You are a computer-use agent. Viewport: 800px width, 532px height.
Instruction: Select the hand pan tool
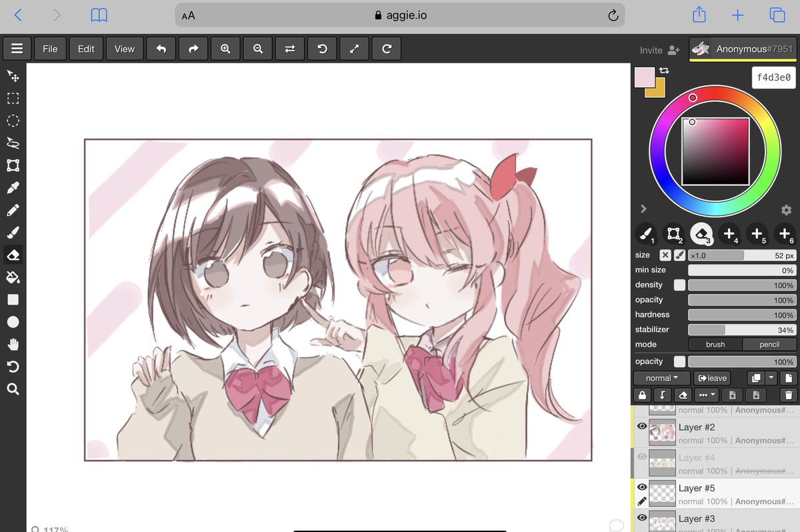[13, 344]
